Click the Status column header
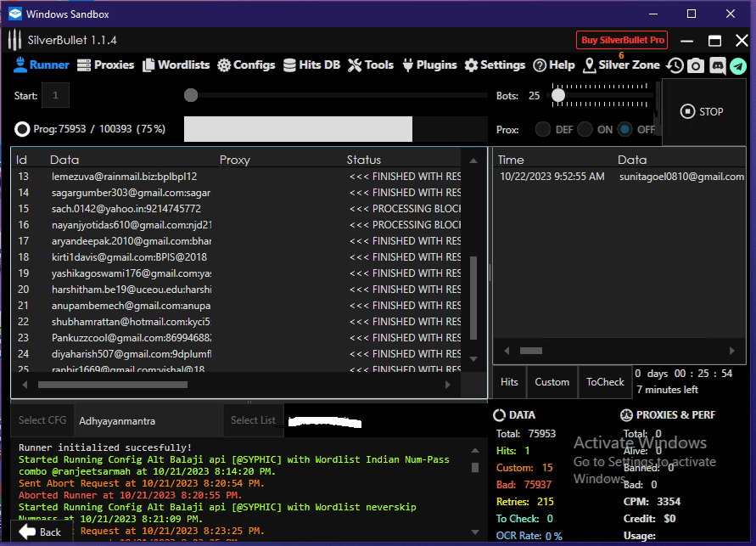Screen dimensions: 756x546 coord(364,160)
